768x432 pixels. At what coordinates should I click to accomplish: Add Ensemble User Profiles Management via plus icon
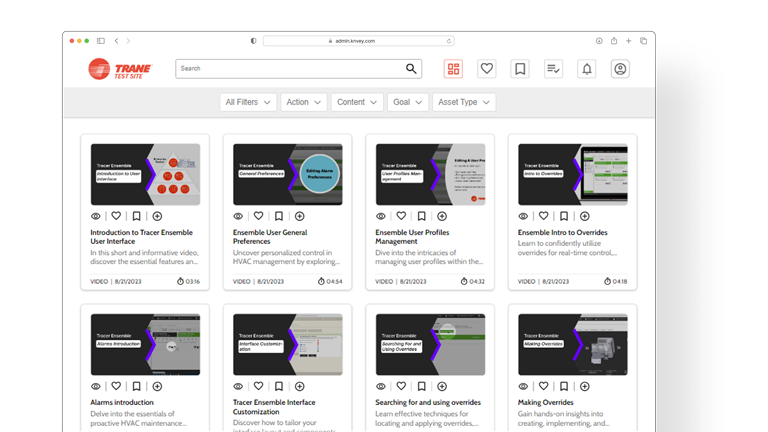pos(442,216)
